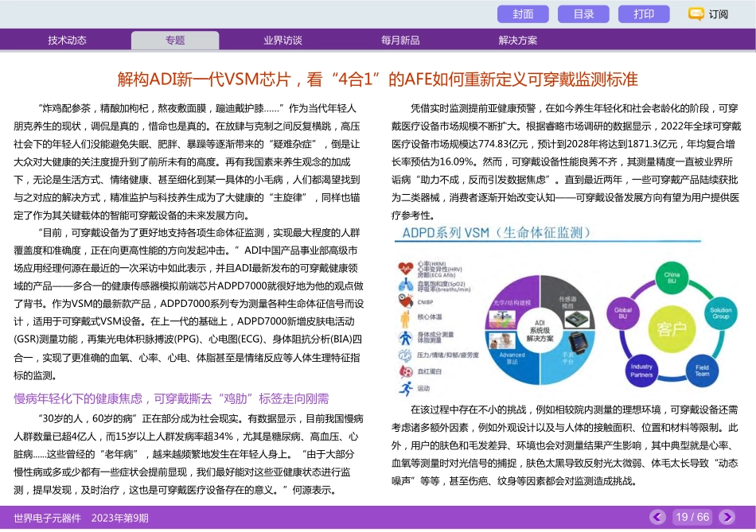This screenshot has height=532, width=756.
Task: Open the 解决方案 section
Action: [x=516, y=39]
